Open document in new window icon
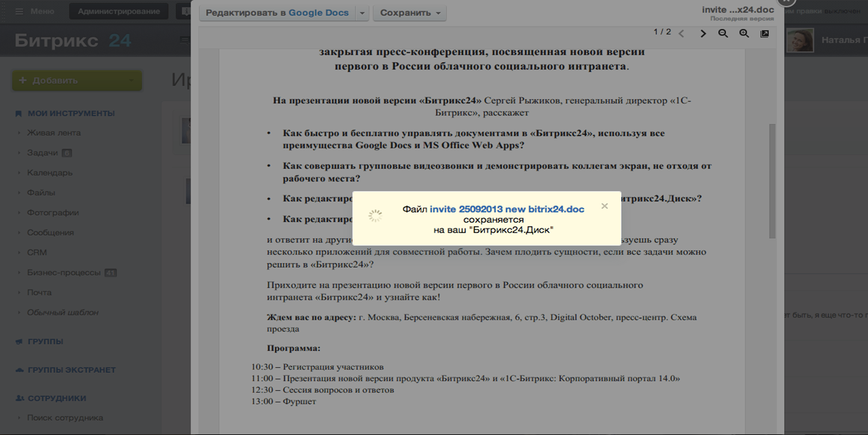This screenshot has height=435, width=868. point(764,34)
